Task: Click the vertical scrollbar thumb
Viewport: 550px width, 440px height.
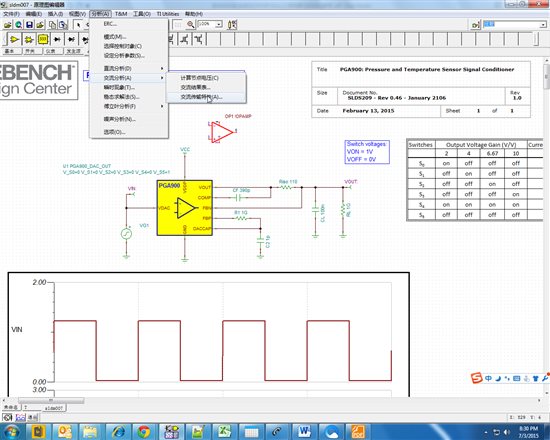Action: 546,76
